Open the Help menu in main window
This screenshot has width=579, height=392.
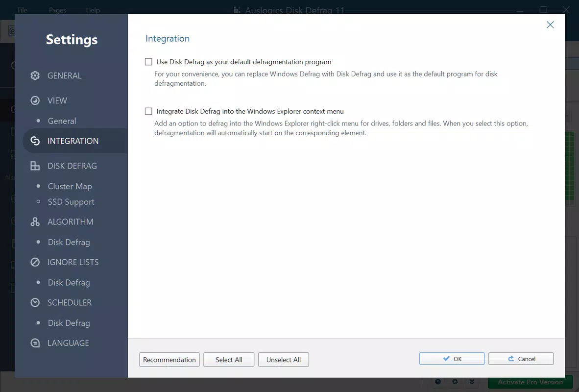(93, 10)
